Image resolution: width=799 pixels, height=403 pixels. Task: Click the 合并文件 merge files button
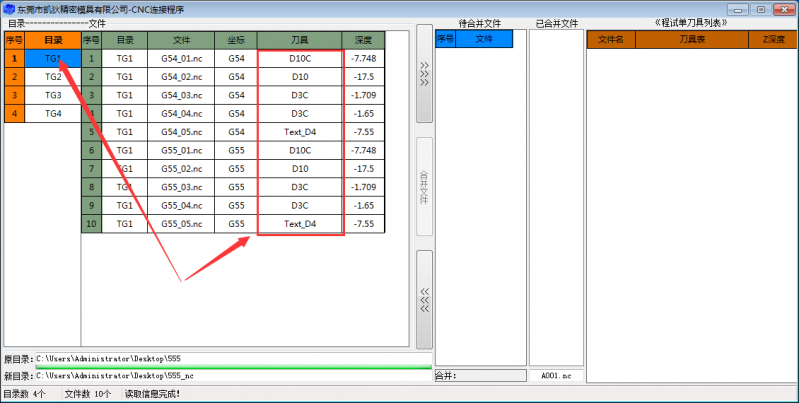424,186
